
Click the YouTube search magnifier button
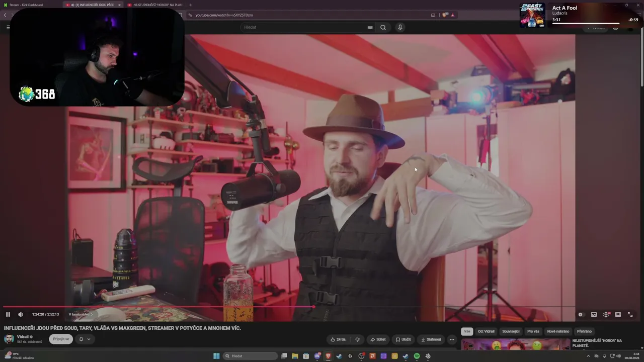[383, 27]
